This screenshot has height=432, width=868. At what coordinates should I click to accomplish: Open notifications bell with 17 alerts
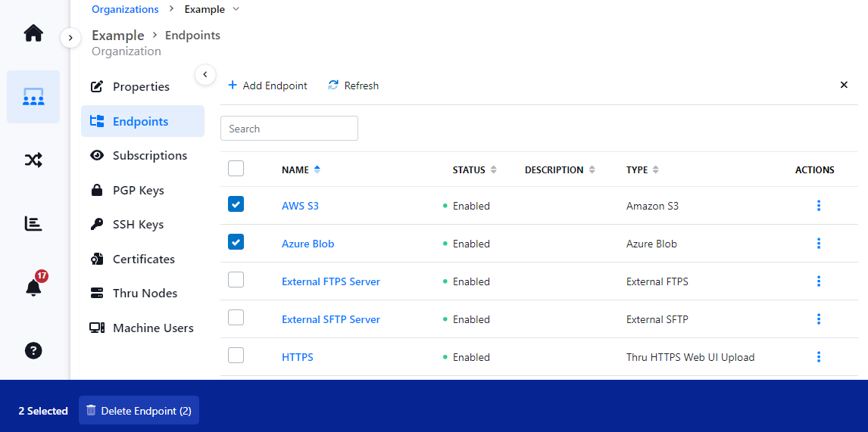[x=33, y=287]
